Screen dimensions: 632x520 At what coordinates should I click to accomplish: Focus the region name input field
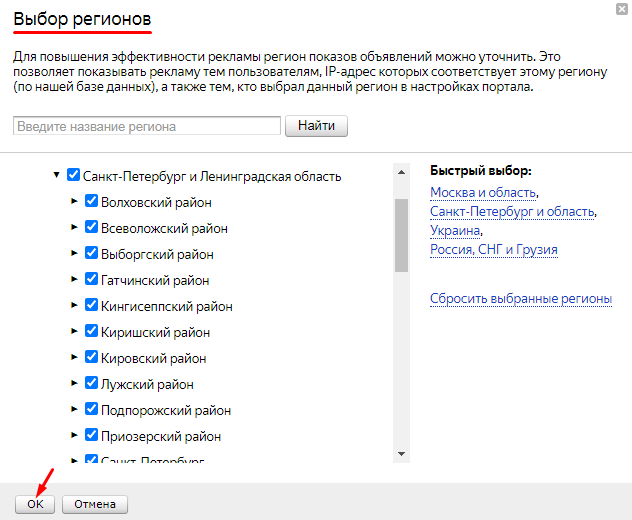click(x=147, y=126)
